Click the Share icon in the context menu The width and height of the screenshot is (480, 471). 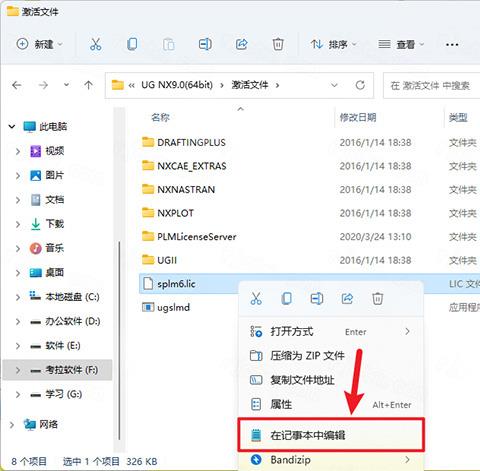click(347, 298)
